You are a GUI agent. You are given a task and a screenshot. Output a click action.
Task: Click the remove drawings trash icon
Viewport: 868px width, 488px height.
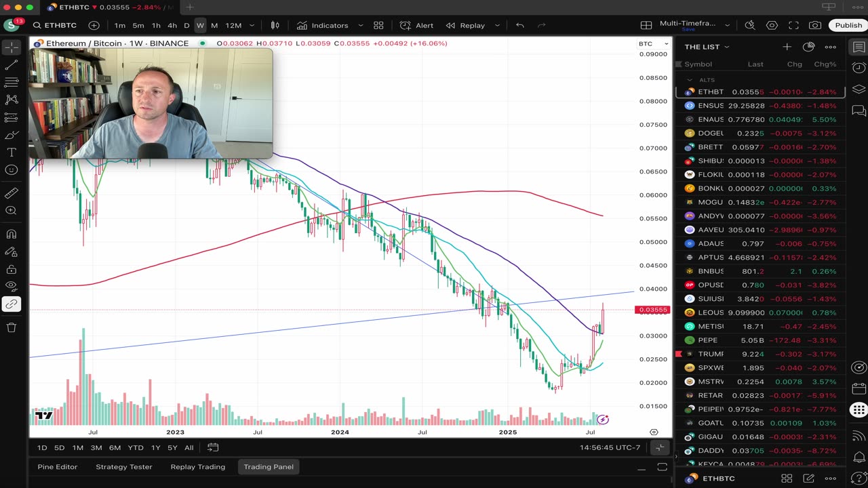click(12, 327)
